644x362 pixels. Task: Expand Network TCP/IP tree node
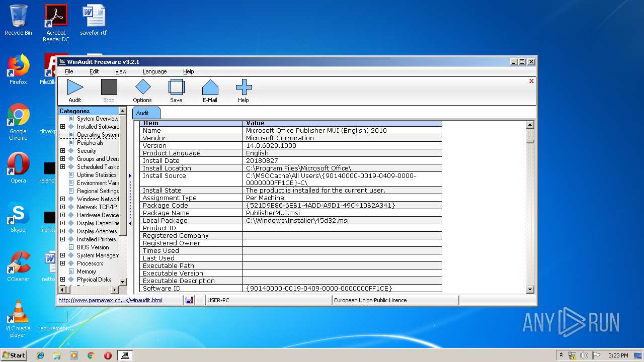pyautogui.click(x=62, y=207)
